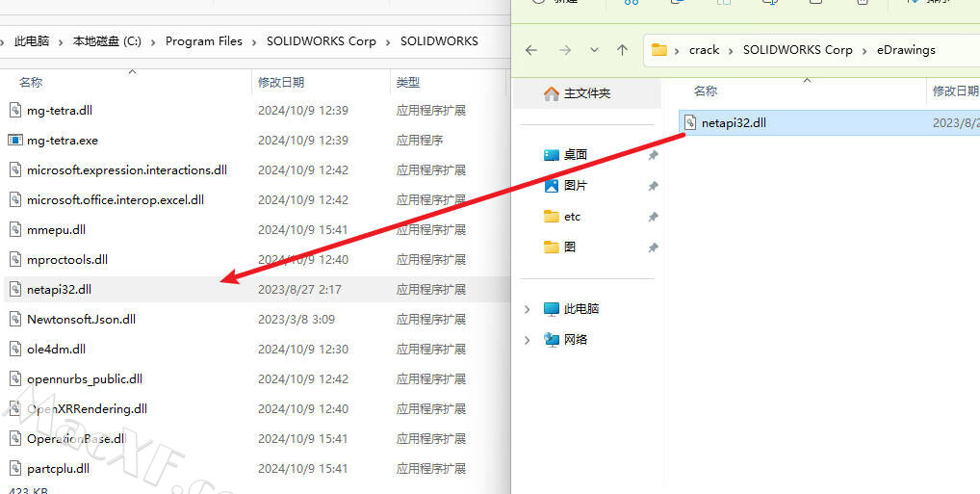Click the SOLIDWORKS Corp breadcrumb in left window
Screen dimensions: 980x494
(322, 41)
